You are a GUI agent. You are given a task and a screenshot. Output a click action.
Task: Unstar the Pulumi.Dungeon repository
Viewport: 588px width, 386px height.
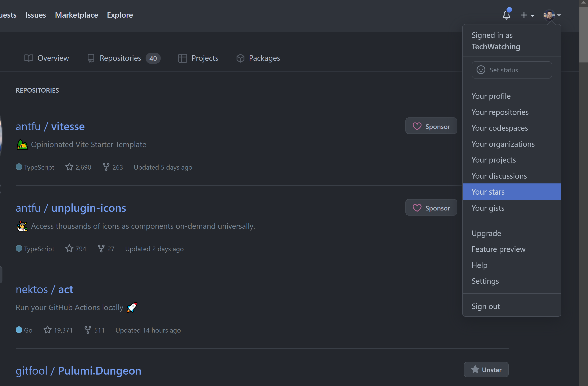pyautogui.click(x=486, y=370)
